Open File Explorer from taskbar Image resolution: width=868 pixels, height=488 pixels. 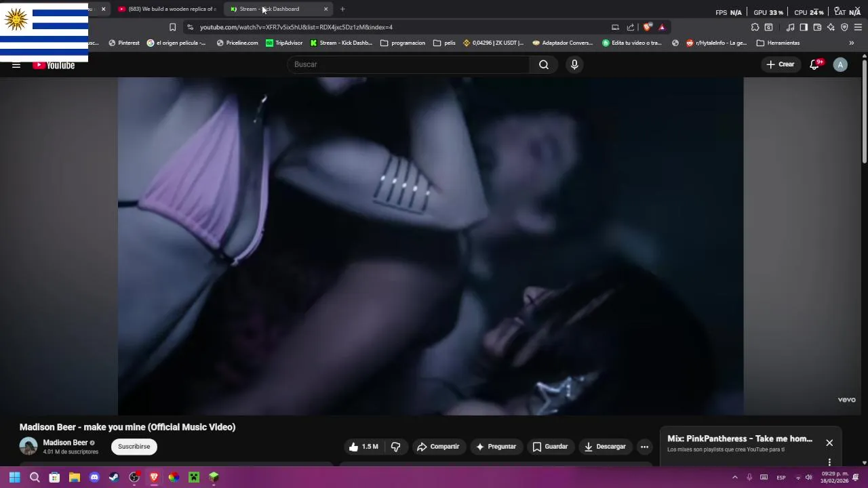click(75, 477)
